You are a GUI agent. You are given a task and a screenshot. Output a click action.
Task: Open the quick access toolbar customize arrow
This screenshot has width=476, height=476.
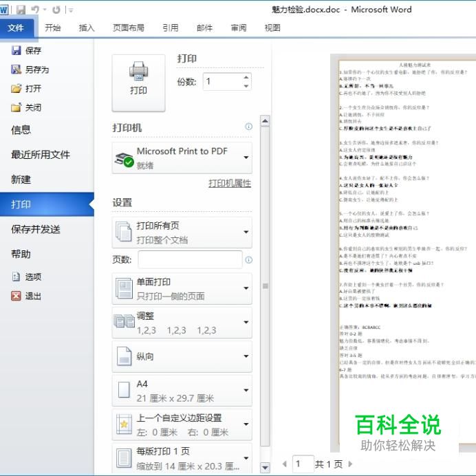click(x=71, y=10)
